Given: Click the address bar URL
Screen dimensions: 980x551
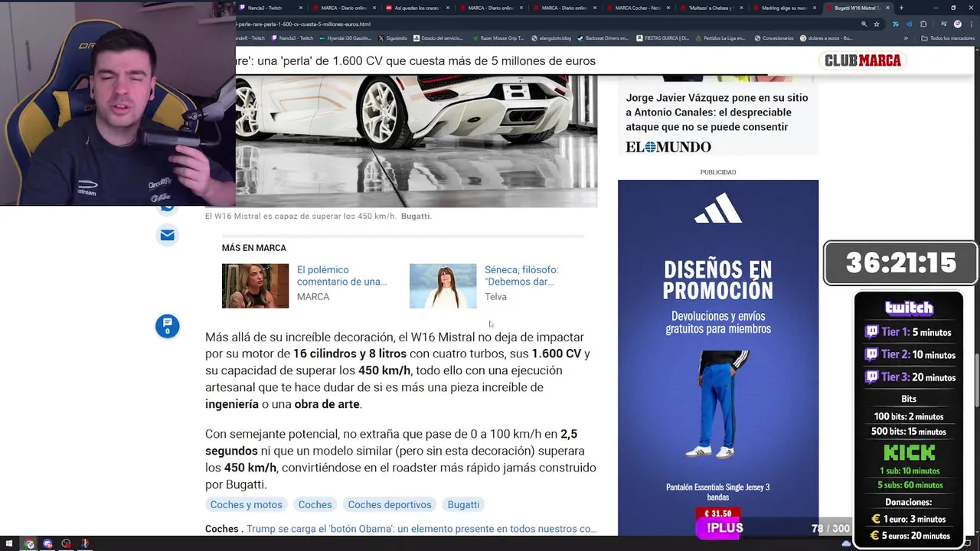Looking at the screenshot, I should [303, 24].
